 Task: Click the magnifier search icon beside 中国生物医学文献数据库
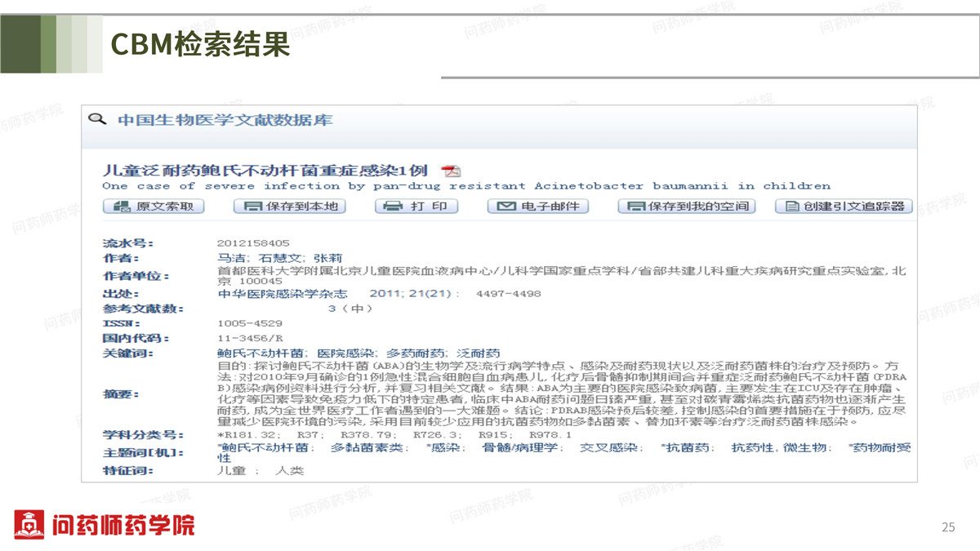tap(98, 119)
